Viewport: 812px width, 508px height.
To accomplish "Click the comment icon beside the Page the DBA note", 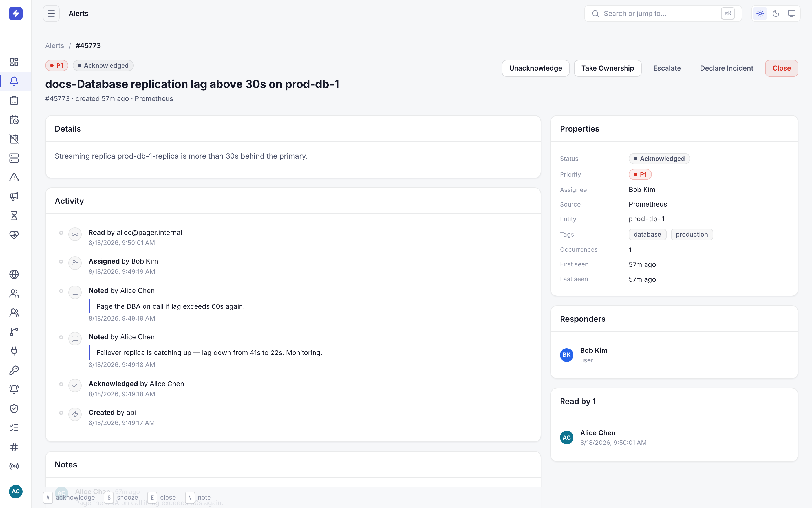I will [75, 292].
